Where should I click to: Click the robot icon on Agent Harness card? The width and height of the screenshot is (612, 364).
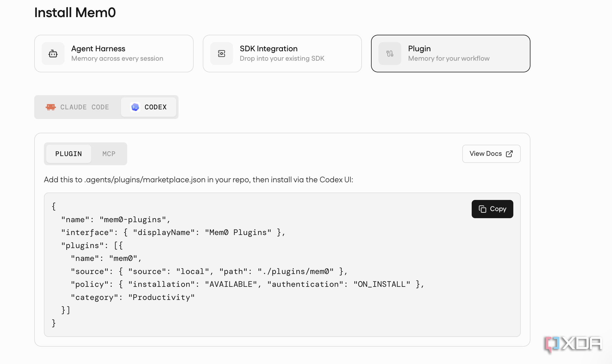pyautogui.click(x=53, y=54)
